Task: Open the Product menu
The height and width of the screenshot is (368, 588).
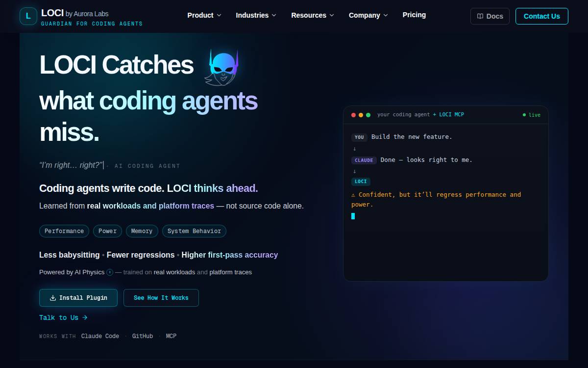Action: pyautogui.click(x=204, y=15)
